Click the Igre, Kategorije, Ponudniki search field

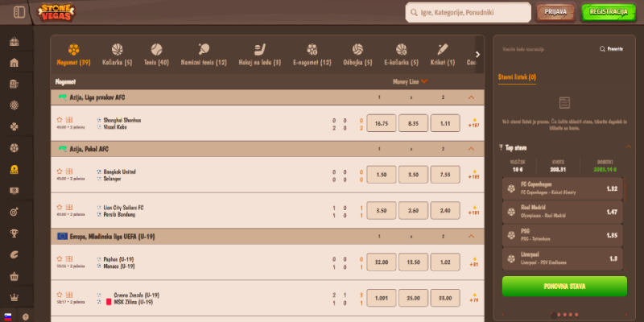pyautogui.click(x=467, y=13)
